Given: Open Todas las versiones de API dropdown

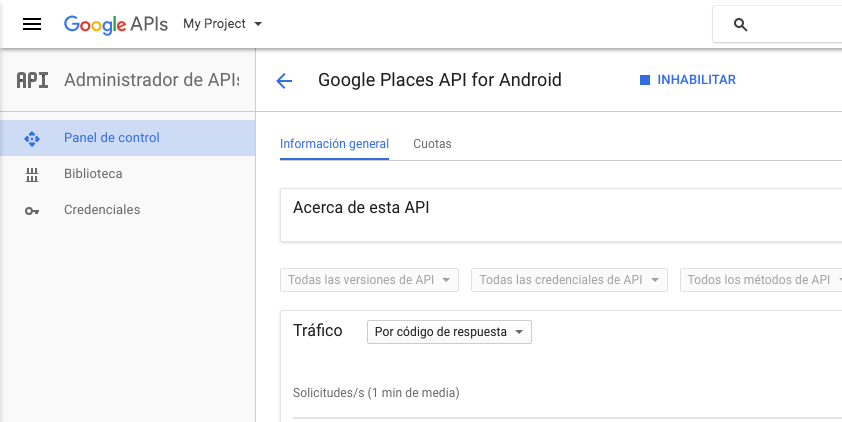Looking at the screenshot, I should [x=369, y=280].
